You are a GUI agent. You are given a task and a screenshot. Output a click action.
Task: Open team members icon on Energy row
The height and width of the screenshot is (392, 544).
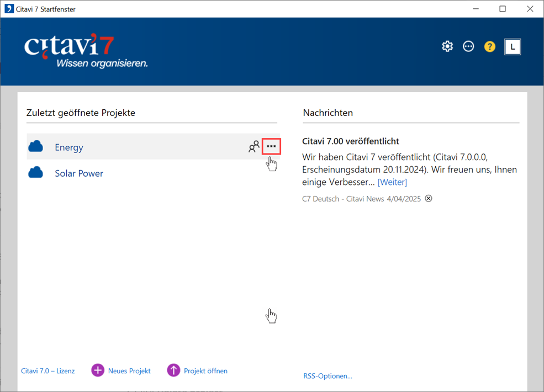[254, 146]
